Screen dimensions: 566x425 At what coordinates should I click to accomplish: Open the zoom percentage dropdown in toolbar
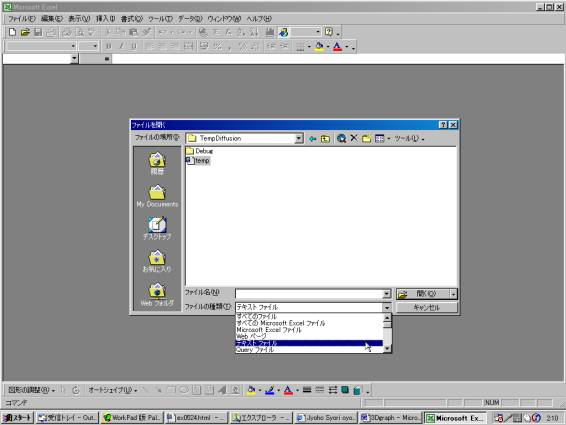tap(318, 32)
